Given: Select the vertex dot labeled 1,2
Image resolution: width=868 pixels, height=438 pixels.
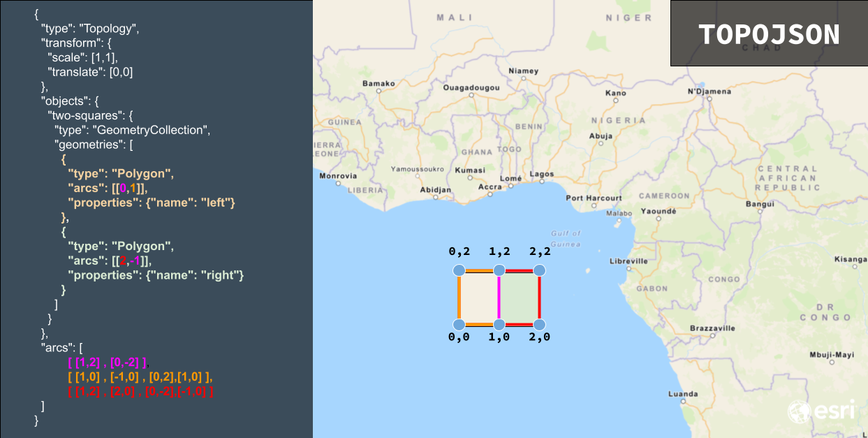Looking at the screenshot, I should 499,270.
